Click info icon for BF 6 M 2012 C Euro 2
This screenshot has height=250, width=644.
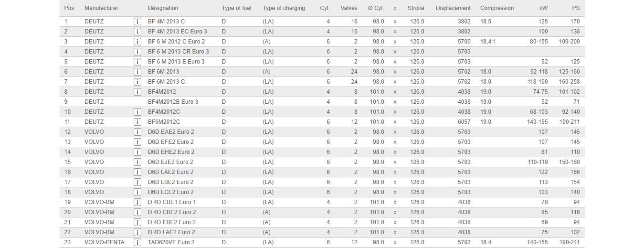pyautogui.click(x=137, y=42)
